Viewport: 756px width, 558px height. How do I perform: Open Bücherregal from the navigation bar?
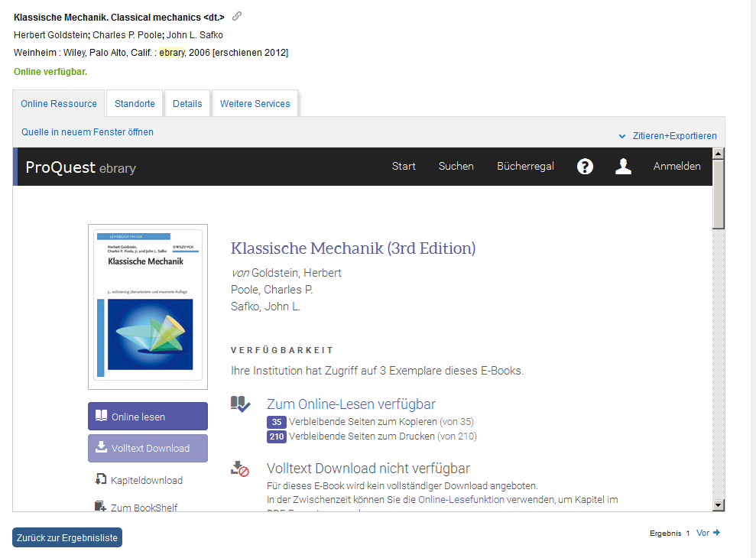coord(525,166)
